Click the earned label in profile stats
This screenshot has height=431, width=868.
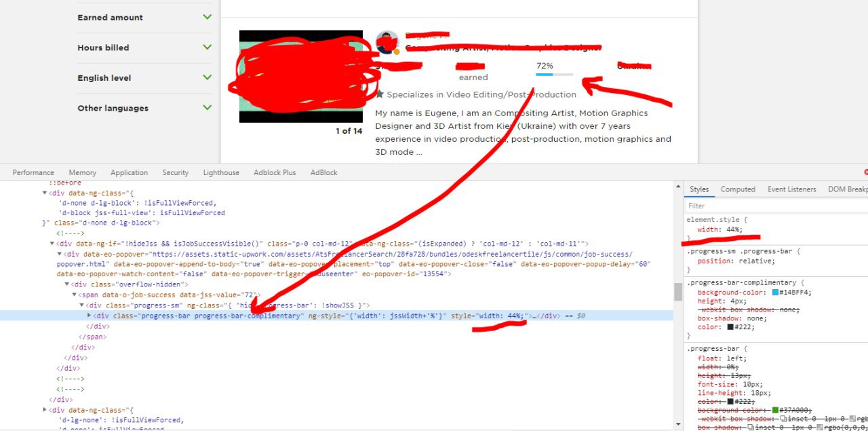point(473,77)
